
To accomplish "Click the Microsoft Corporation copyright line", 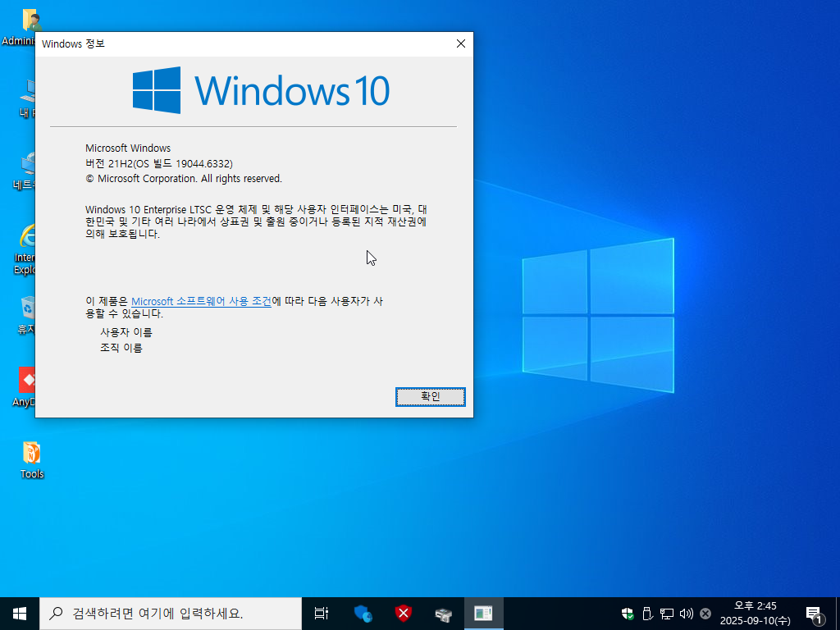I will point(184,178).
